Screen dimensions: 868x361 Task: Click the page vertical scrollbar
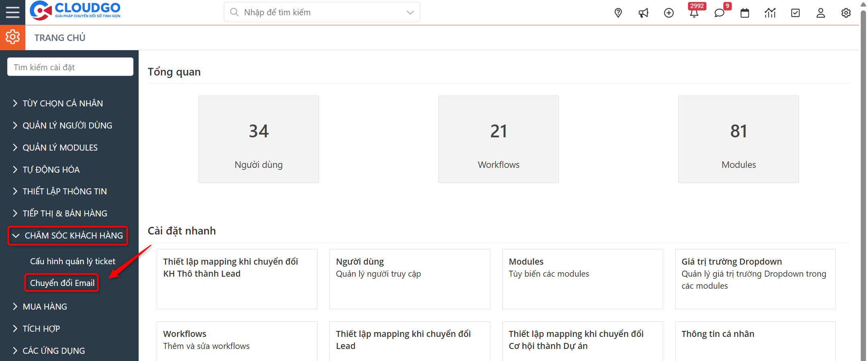(x=863, y=181)
